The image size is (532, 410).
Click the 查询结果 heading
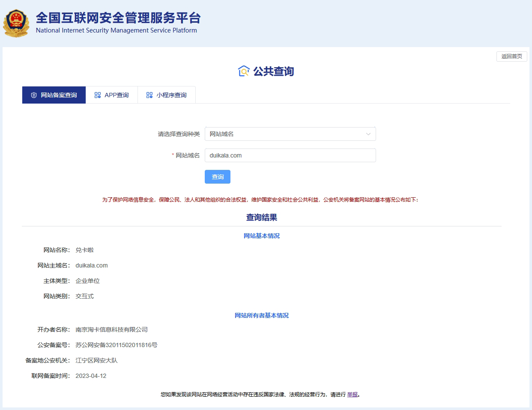click(262, 217)
